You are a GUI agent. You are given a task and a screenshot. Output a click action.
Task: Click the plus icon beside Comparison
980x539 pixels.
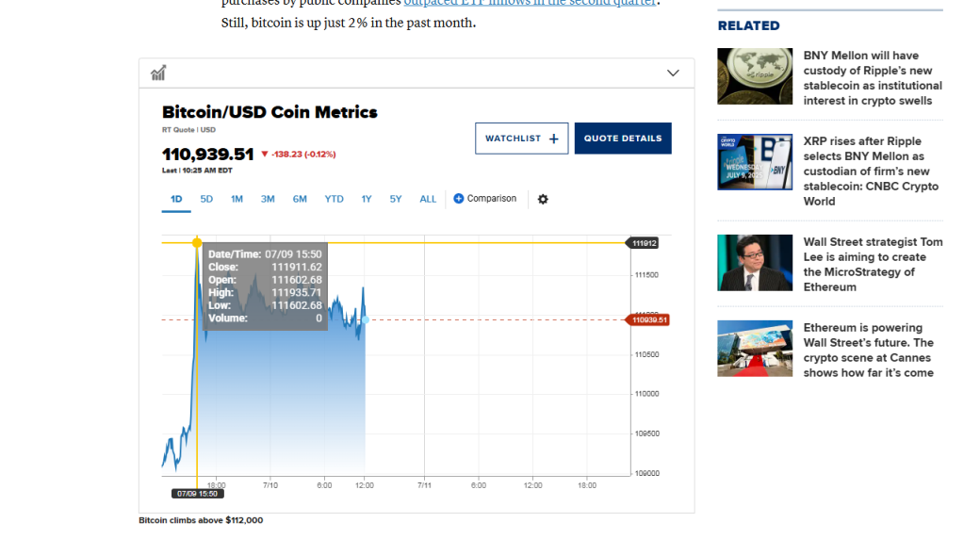pos(458,198)
